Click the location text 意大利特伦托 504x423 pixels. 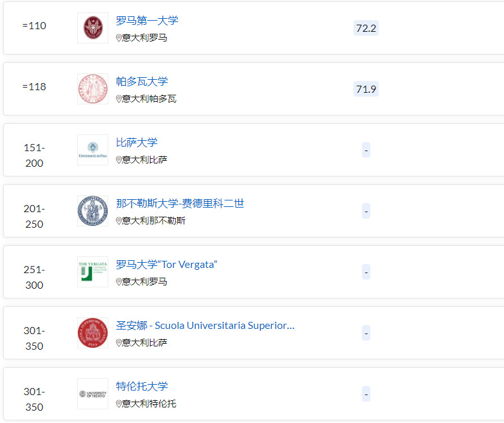coord(149,404)
